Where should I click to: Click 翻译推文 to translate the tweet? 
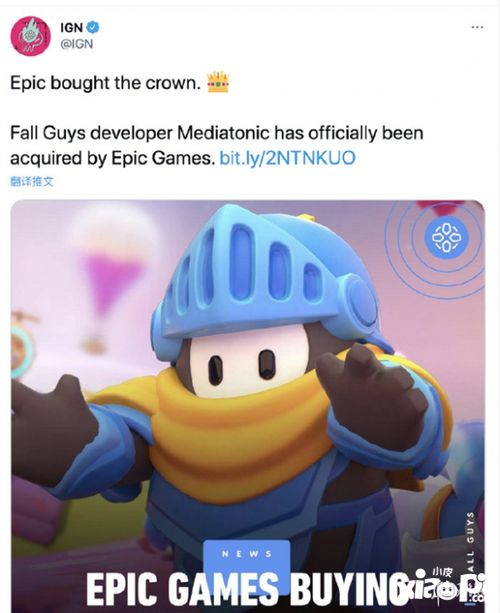[31, 181]
